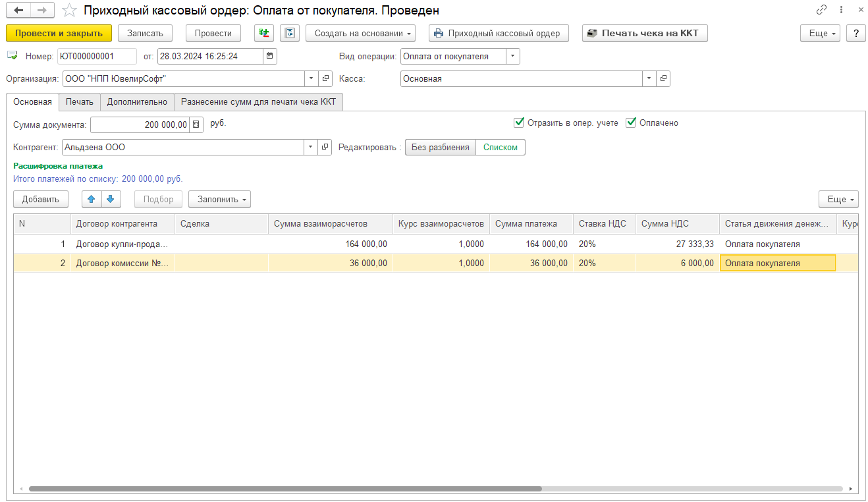Go forward with the right arrow button

tap(42, 11)
